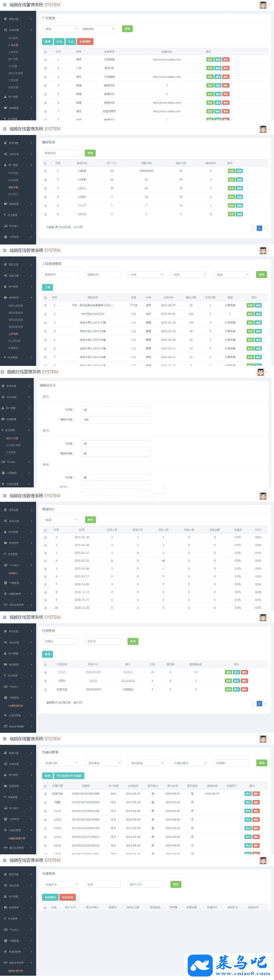Screen dimensions: 274x980
Task: Open 类型 dropdown in 广告管理 filters
Action: [x=60, y=29]
